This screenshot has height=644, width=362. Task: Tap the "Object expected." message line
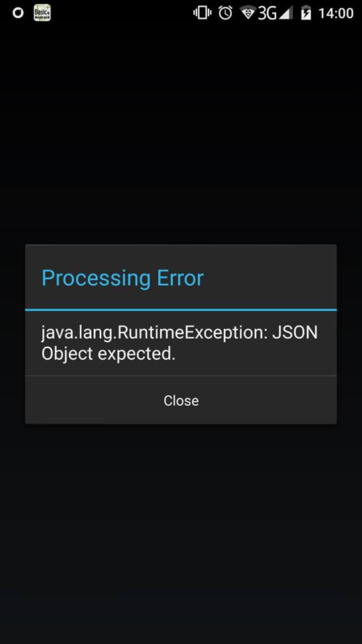pos(109,354)
